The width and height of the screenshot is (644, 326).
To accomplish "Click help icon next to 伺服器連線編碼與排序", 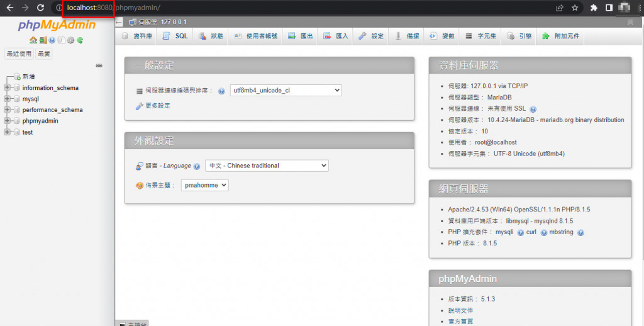I will coord(221,91).
